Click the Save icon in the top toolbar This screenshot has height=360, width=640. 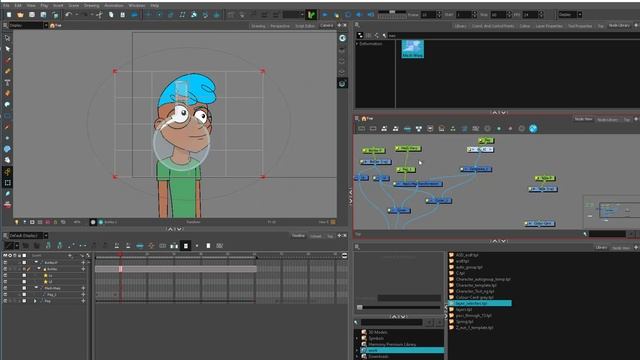pos(32,15)
